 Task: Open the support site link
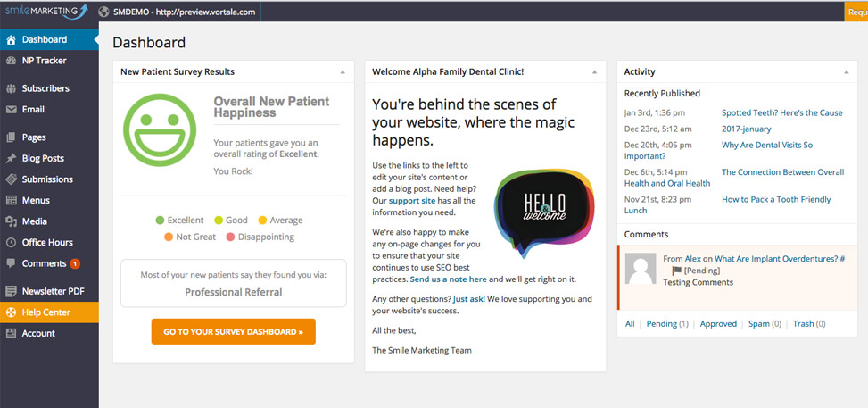point(412,201)
